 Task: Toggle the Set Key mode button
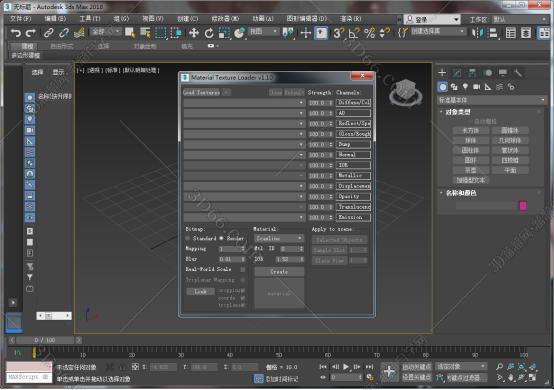[x=417, y=377]
